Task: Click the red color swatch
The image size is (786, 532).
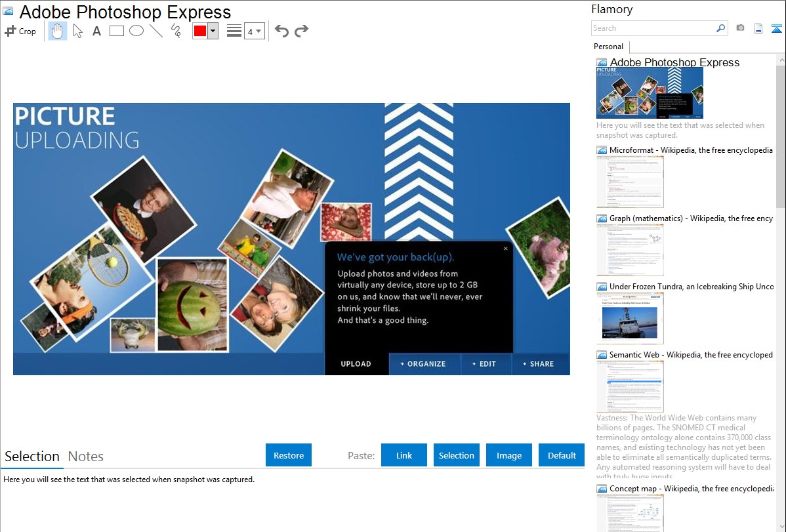Action: click(200, 31)
